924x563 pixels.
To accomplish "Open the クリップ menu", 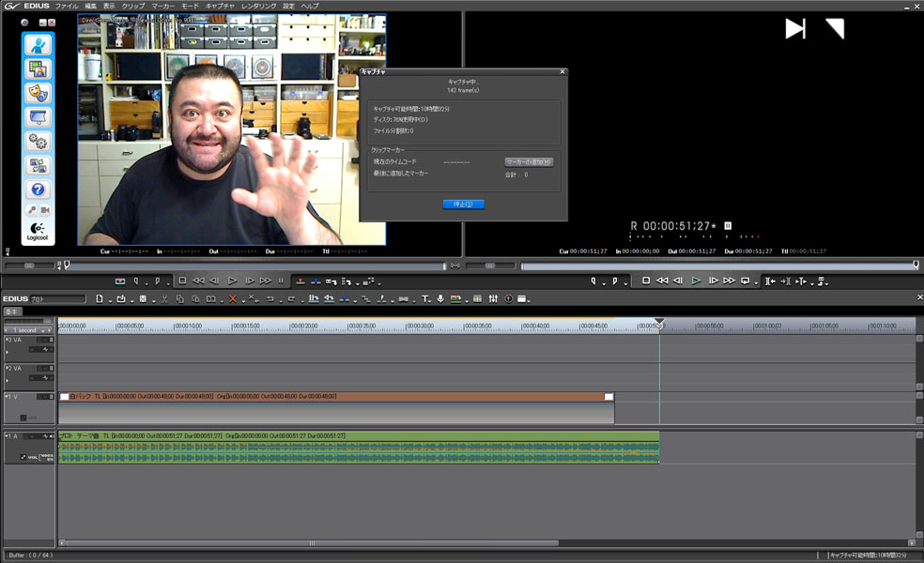I will pos(133,6).
